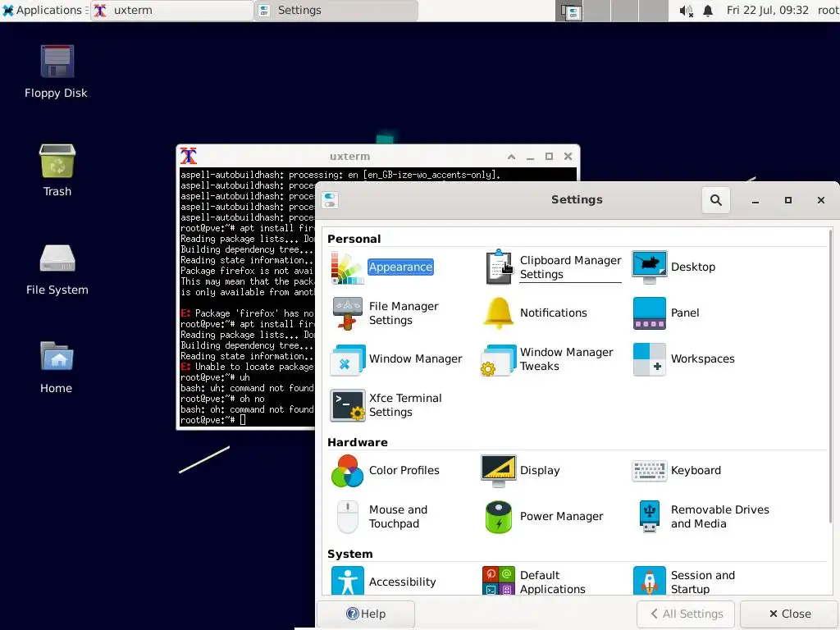Open Xfce Terminal Settings icon
Viewport: 840px width, 630px height.
pos(347,405)
